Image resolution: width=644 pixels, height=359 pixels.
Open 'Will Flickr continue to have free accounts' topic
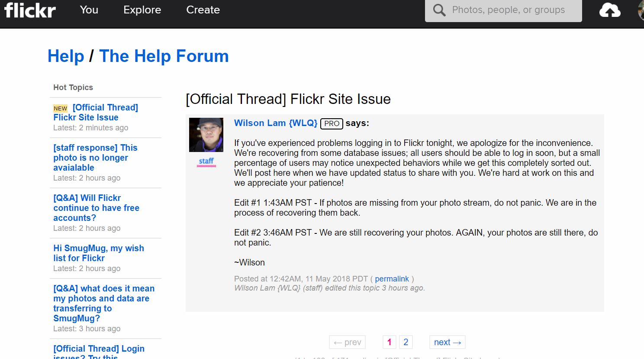pyautogui.click(x=97, y=208)
